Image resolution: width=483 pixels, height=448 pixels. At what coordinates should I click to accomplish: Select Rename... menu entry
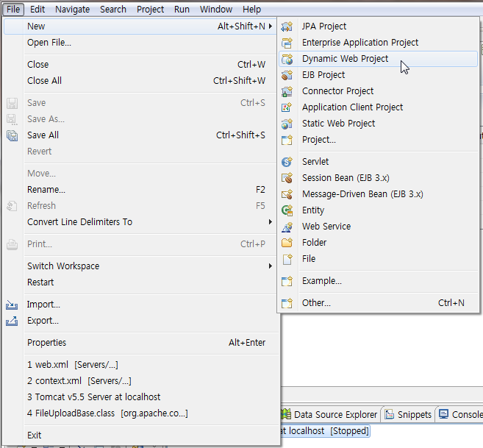pos(140,190)
